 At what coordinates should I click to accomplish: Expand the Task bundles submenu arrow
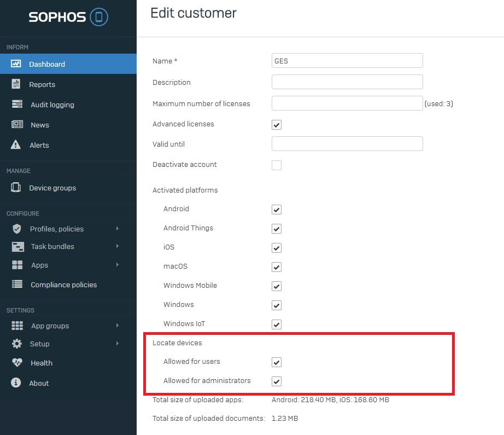[118, 246]
